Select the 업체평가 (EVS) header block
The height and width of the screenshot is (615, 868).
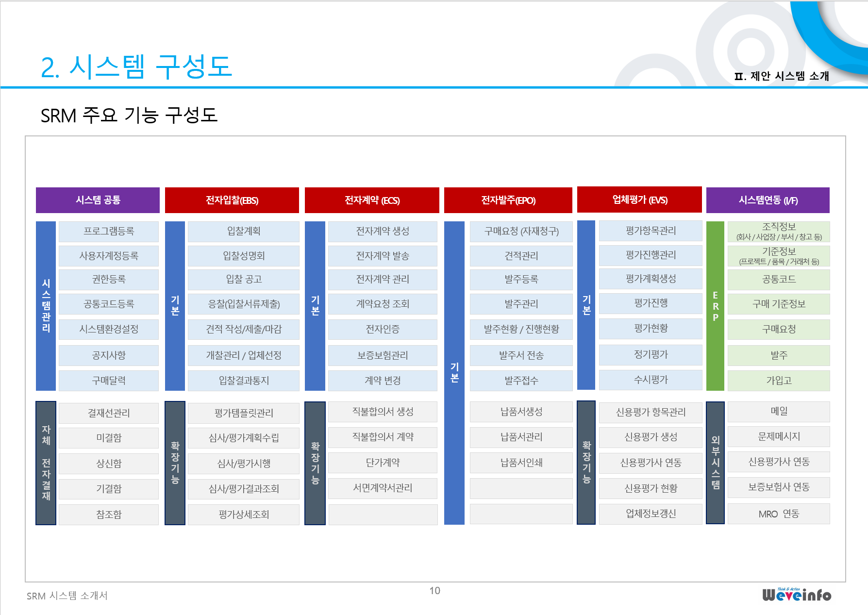pyautogui.click(x=639, y=199)
